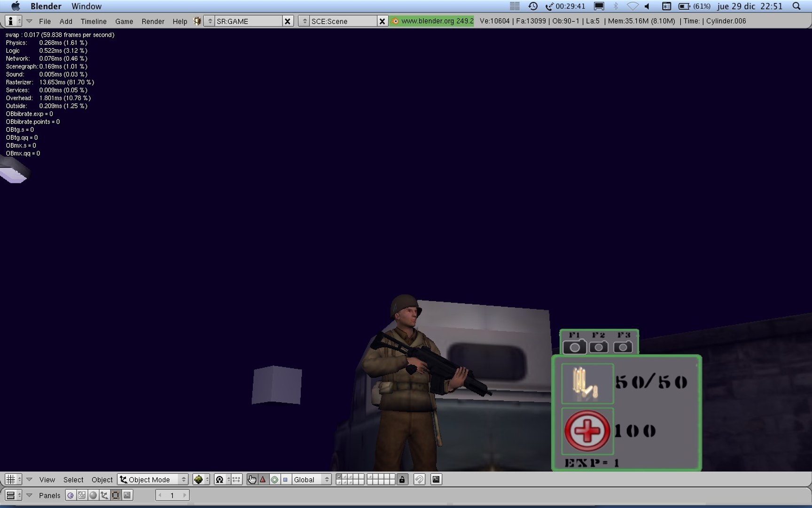Open the Panels menu
Screen dimensions: 812x508
49,495
